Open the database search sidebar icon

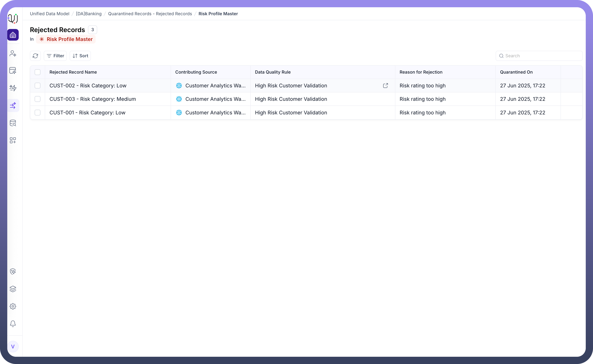(x=13, y=123)
